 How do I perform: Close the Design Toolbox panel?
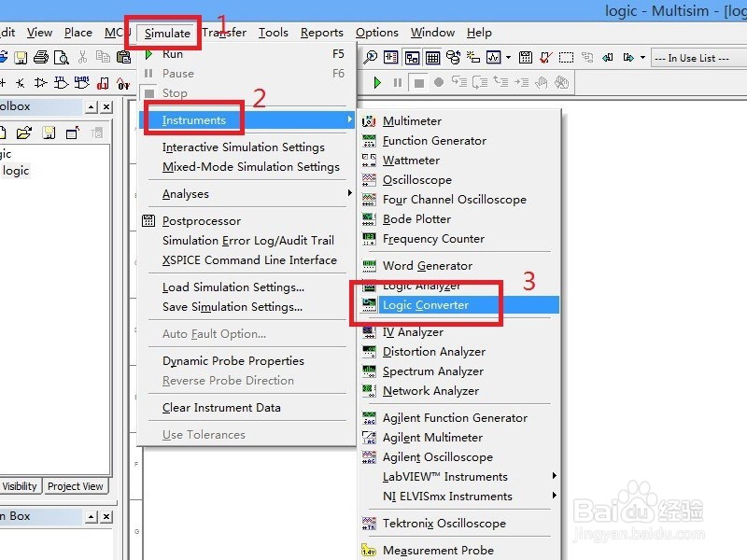(x=106, y=106)
